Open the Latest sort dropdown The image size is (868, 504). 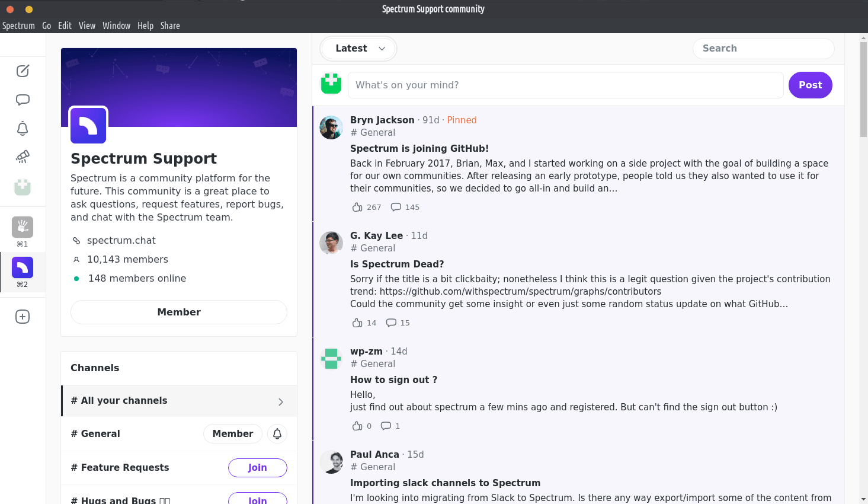(359, 49)
